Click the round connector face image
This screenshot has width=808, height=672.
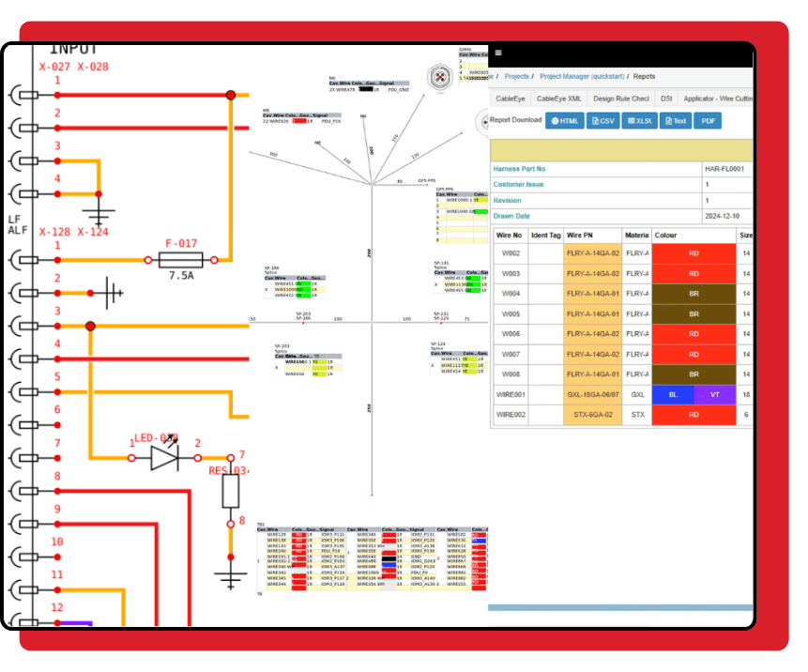click(x=441, y=77)
